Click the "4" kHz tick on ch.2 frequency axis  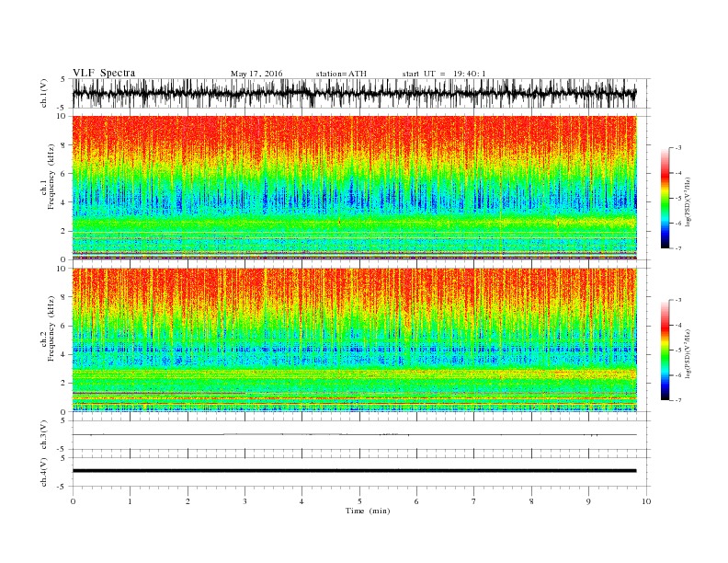coord(64,354)
